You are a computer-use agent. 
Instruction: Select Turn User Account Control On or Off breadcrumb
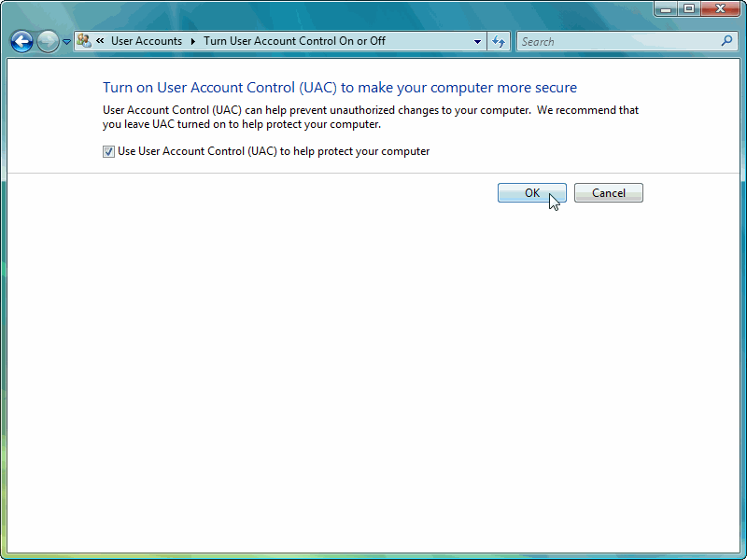(x=294, y=41)
